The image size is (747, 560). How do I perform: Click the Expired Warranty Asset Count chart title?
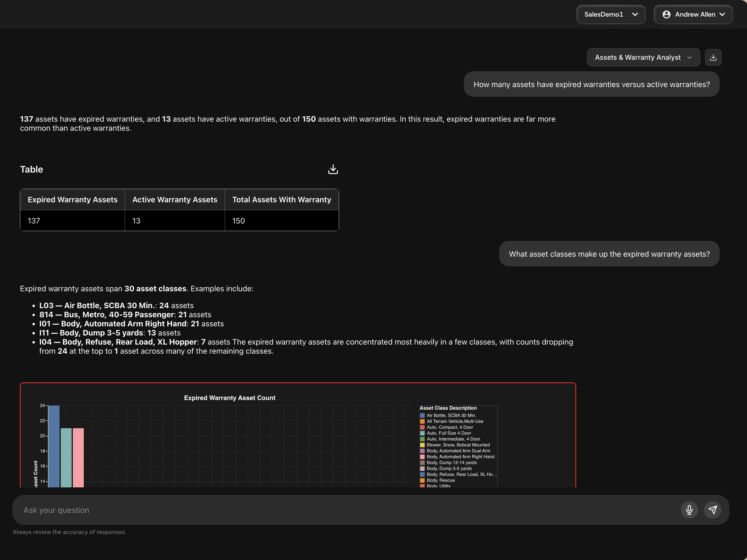[230, 398]
